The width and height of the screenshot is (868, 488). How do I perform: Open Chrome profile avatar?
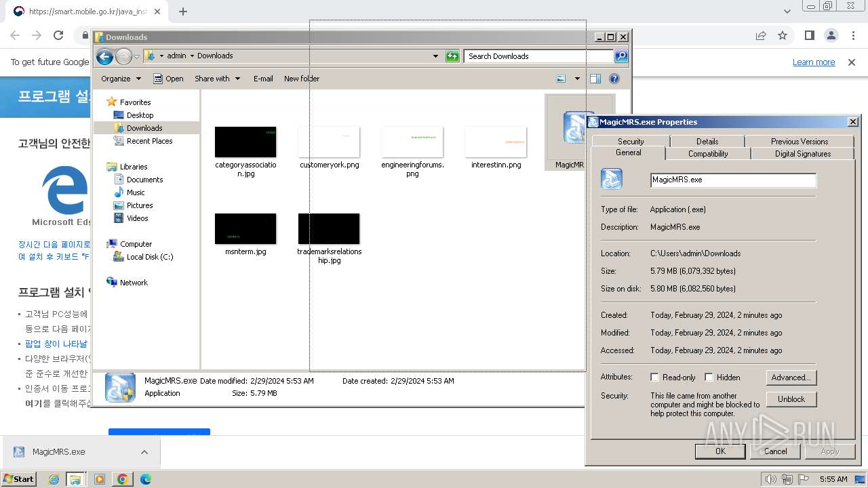coord(831,35)
